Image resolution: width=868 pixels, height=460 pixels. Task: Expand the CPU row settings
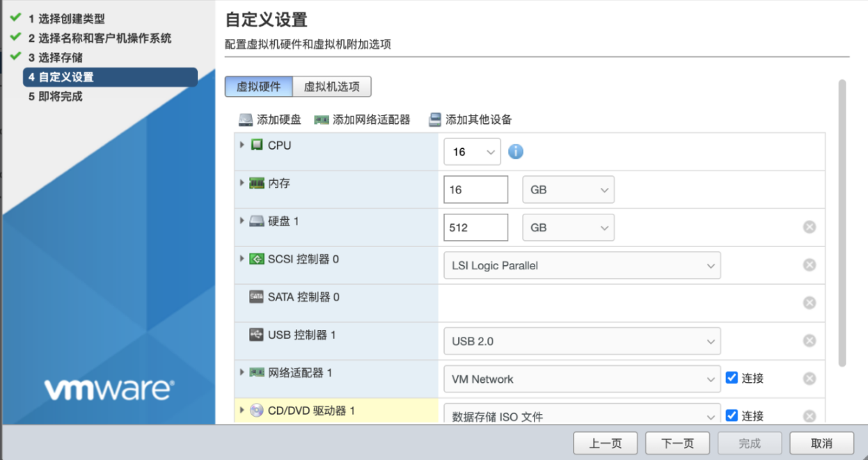point(242,145)
